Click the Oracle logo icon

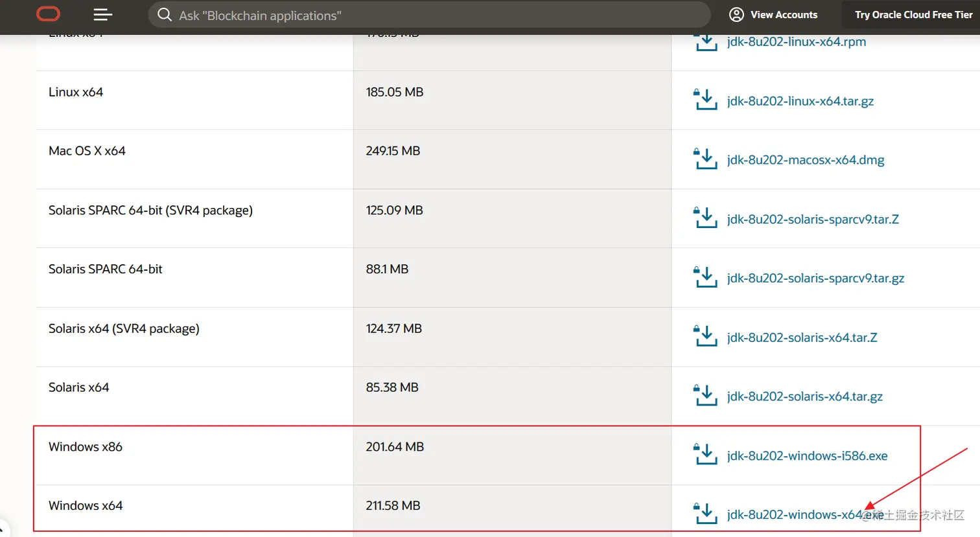[48, 14]
